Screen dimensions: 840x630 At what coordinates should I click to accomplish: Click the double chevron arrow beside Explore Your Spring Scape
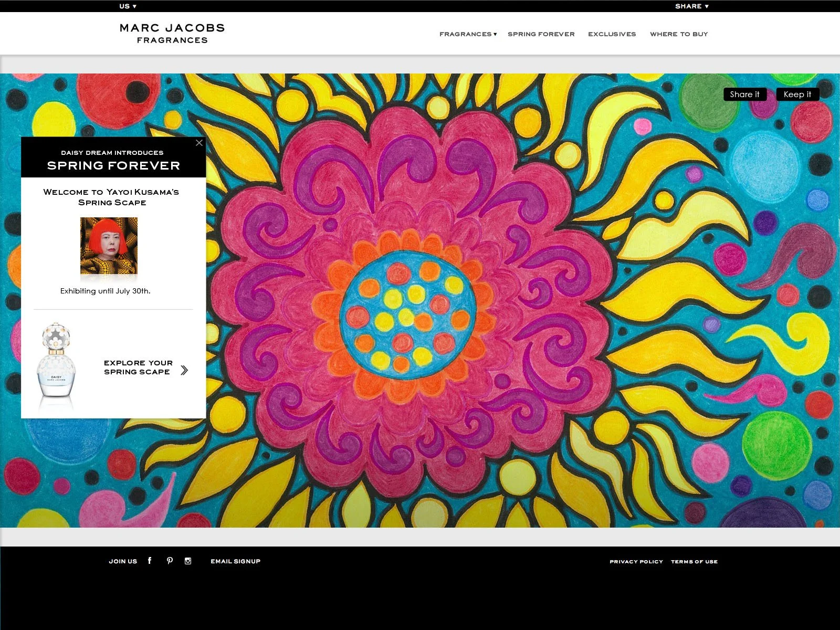pyautogui.click(x=184, y=370)
